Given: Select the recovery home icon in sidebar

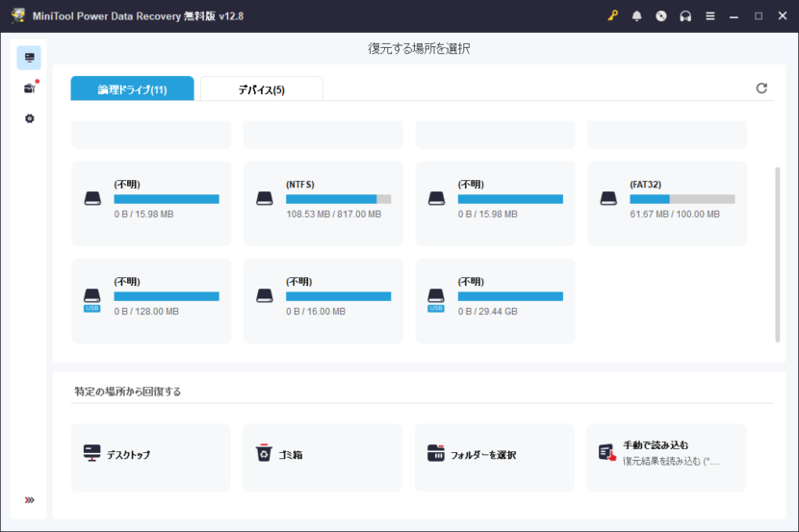Looking at the screenshot, I should click(29, 58).
